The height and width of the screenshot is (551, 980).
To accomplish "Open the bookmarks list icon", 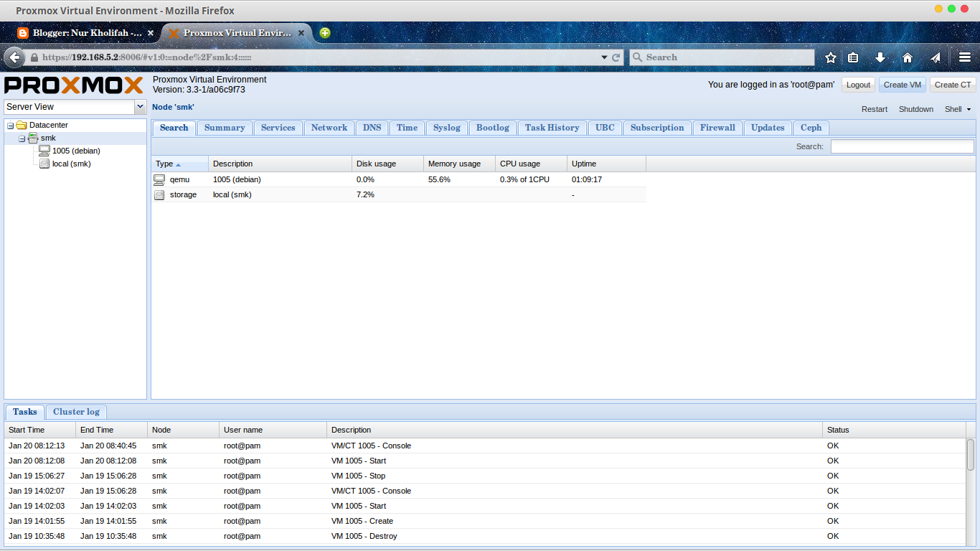I will click(853, 57).
